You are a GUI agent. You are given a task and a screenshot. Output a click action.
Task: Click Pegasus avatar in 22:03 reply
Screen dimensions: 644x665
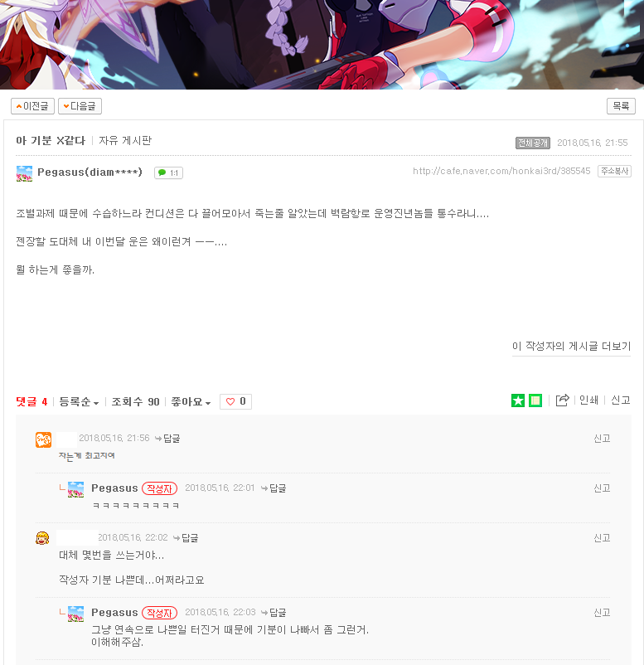[76, 614]
